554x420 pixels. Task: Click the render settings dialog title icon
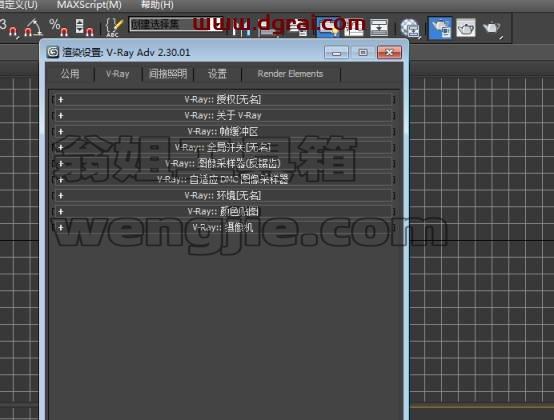click(53, 52)
